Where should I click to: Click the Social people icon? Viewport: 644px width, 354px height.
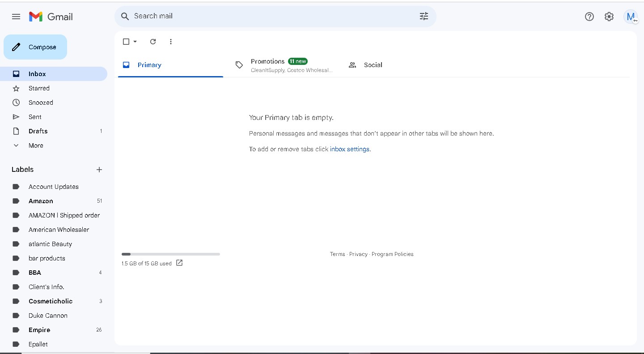click(352, 65)
